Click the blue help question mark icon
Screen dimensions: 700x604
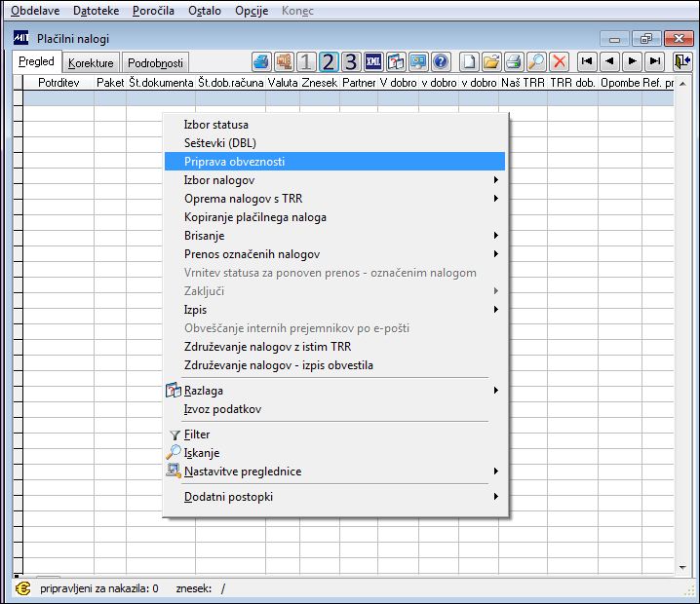click(x=441, y=61)
